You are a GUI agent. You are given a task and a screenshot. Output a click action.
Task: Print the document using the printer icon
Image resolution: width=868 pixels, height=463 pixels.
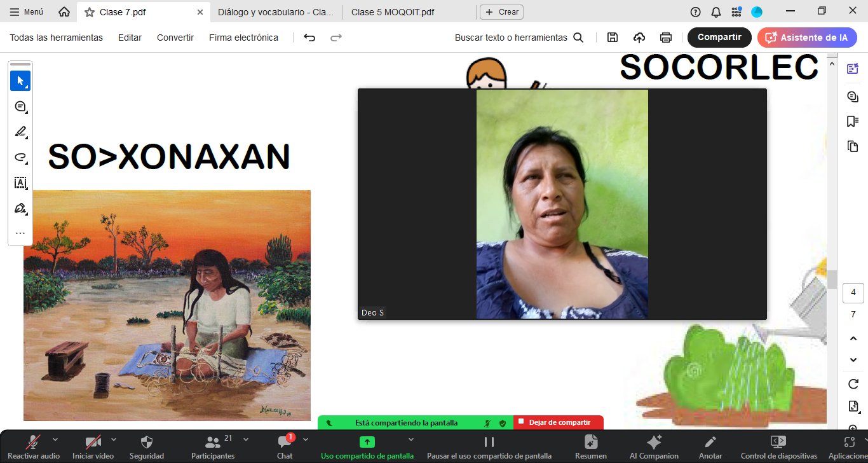[x=665, y=38]
